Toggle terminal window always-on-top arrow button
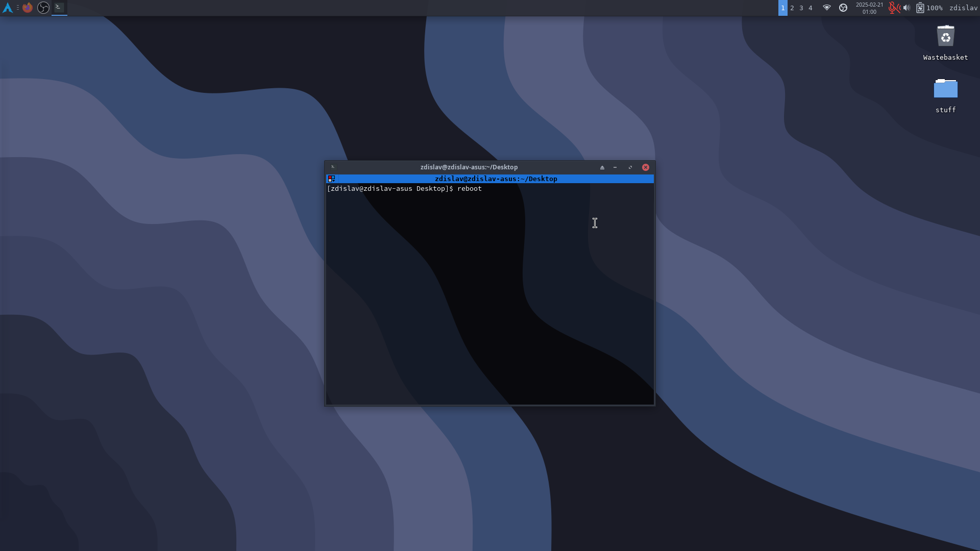 (602, 167)
